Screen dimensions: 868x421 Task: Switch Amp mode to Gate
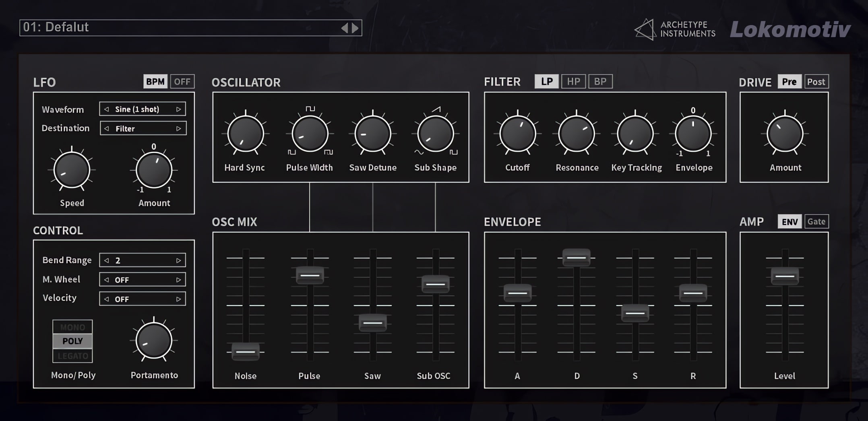[816, 221]
